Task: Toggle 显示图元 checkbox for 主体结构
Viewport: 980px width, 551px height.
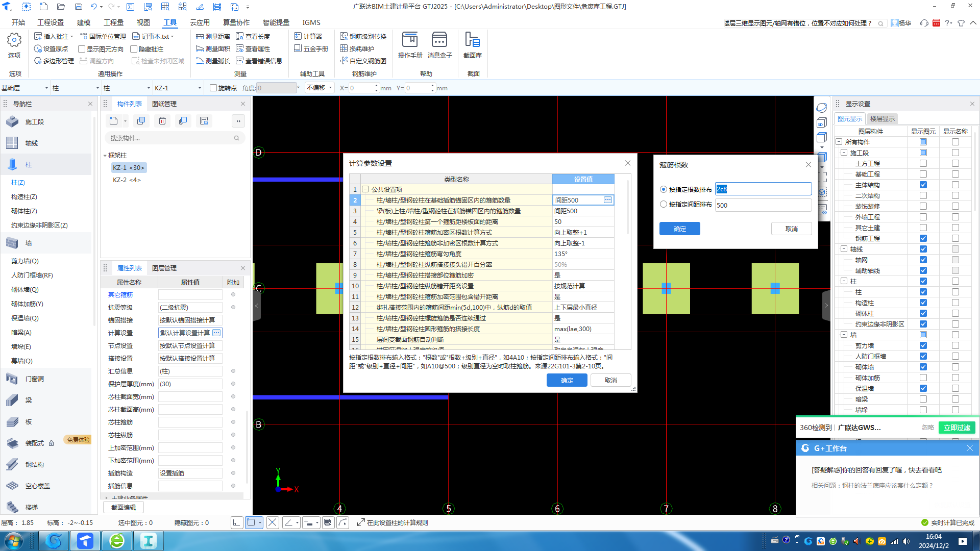Action: [923, 185]
